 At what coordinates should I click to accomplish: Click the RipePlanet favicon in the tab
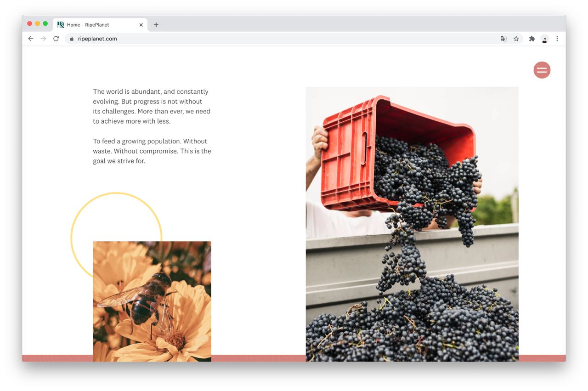tap(61, 25)
